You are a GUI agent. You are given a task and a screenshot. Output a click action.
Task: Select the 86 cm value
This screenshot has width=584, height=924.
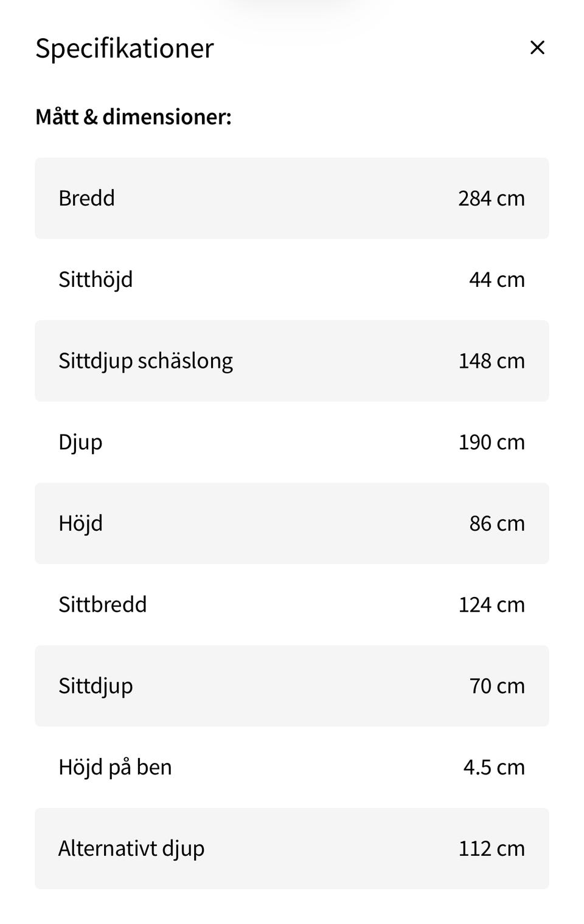[496, 523]
